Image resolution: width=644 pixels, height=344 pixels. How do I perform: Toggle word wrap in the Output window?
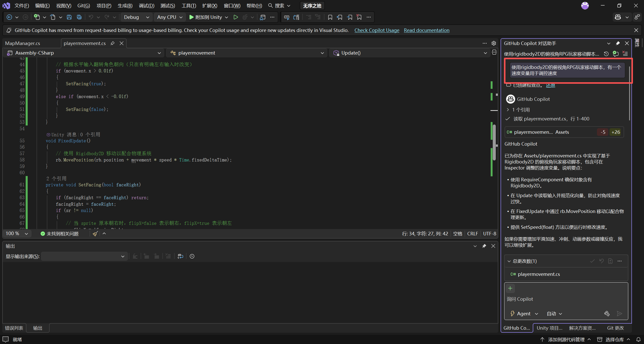(x=180, y=256)
